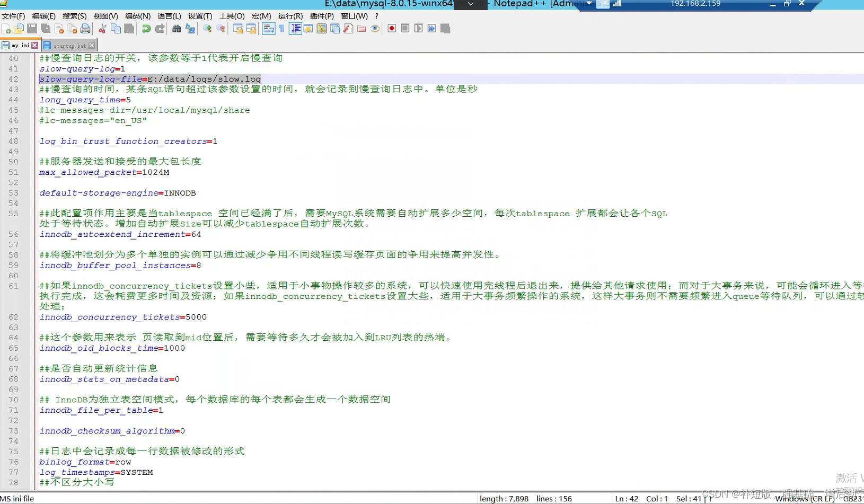Click the stop macro recording icon
Viewport: 864px width, 504px height.
click(x=405, y=29)
